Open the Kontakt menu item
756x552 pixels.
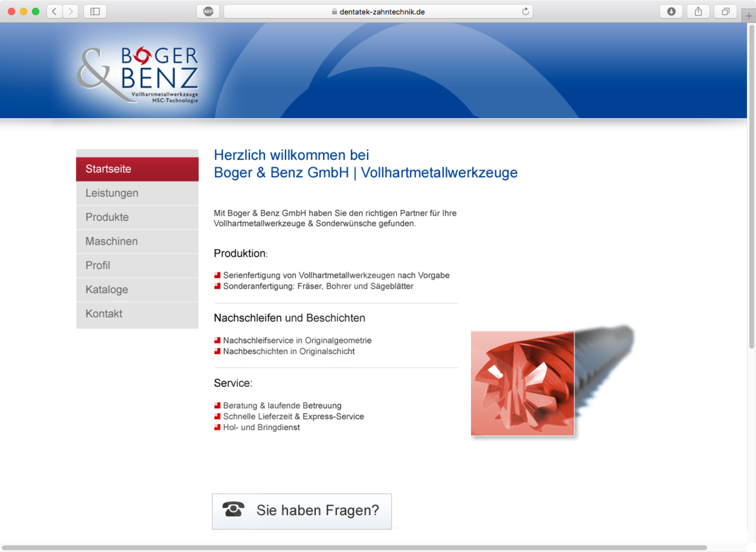point(138,314)
